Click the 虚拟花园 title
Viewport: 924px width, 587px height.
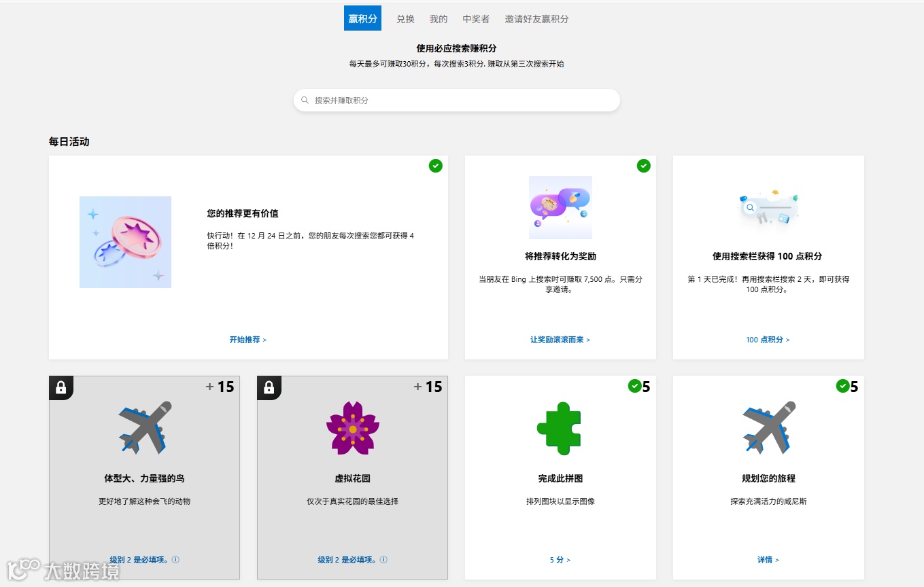coord(352,478)
